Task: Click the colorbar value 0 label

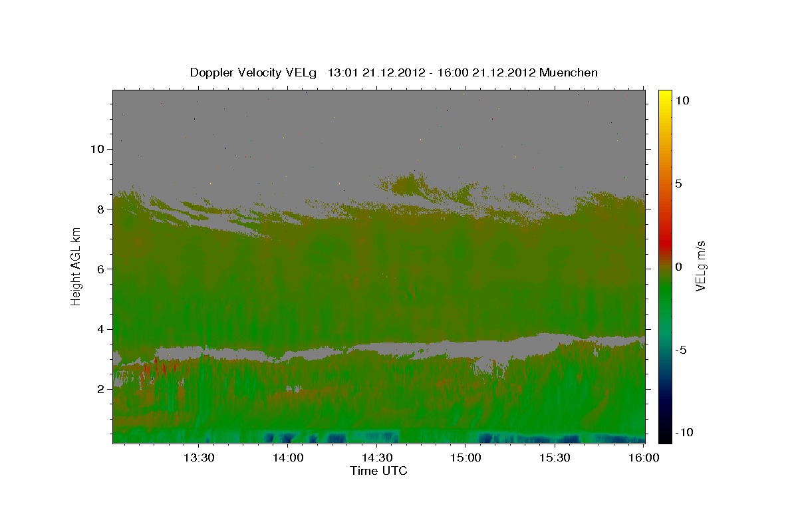Action: pos(678,267)
